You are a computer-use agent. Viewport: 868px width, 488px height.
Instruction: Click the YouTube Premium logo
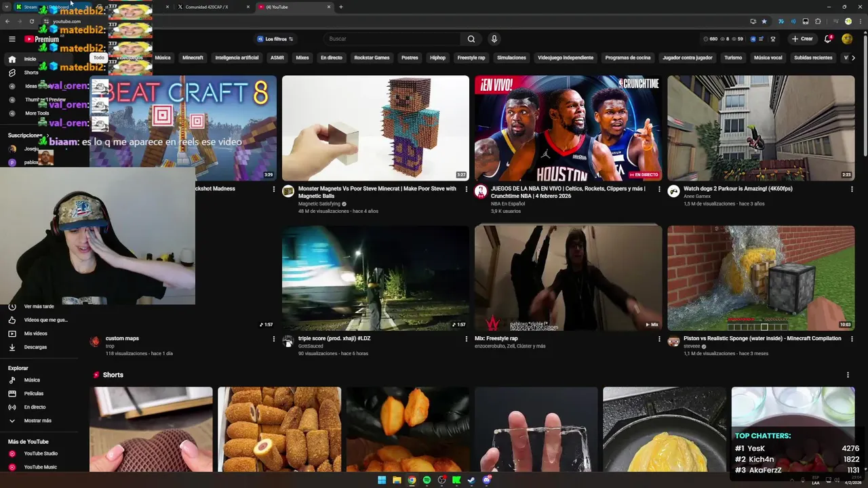(x=41, y=39)
